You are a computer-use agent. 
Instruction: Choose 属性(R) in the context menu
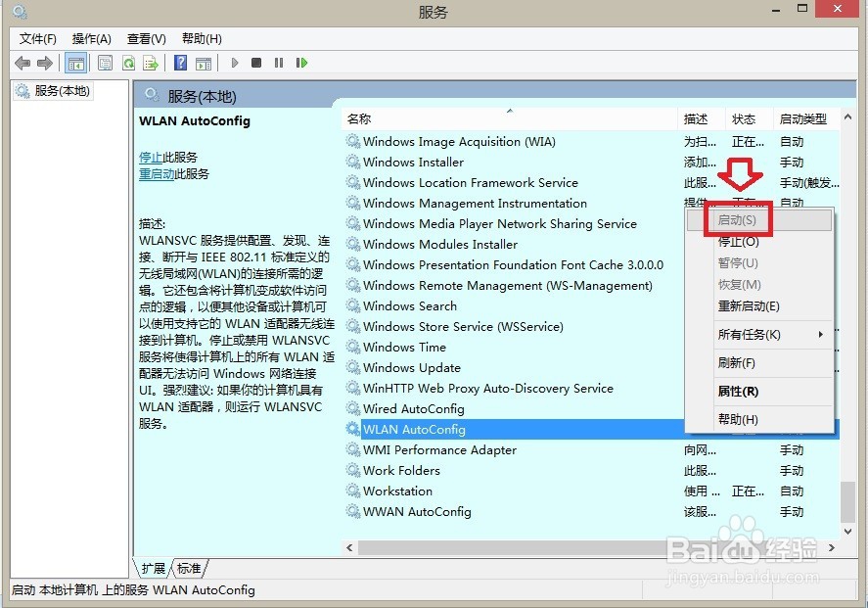759,392
